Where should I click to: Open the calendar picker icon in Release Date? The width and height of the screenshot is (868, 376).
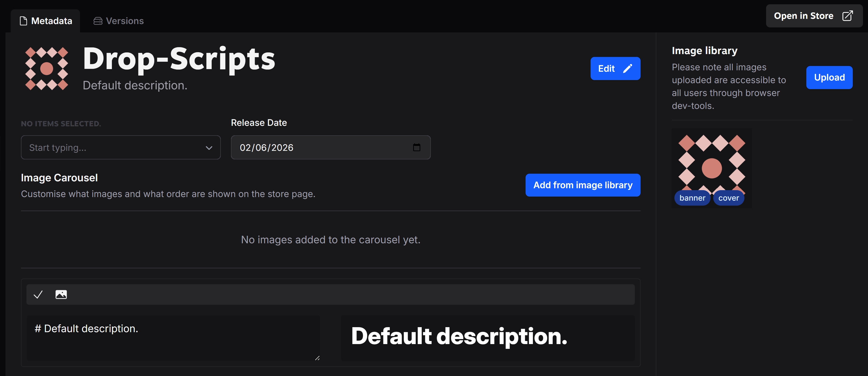click(416, 147)
